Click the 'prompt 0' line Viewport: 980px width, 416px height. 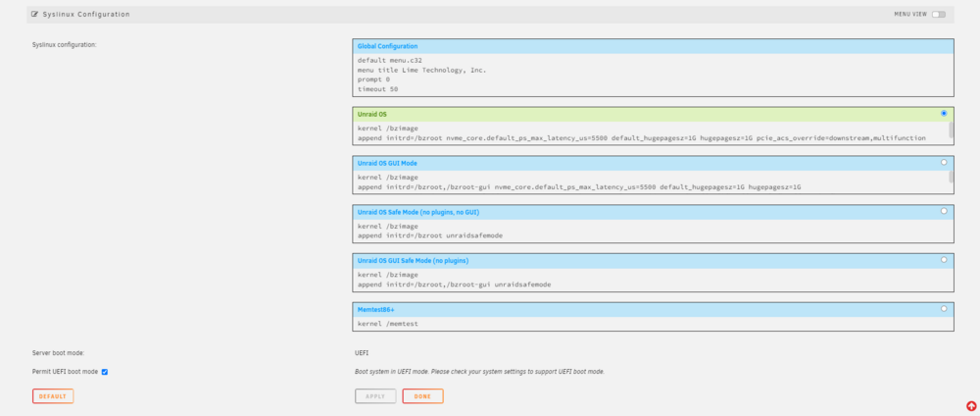(x=373, y=79)
